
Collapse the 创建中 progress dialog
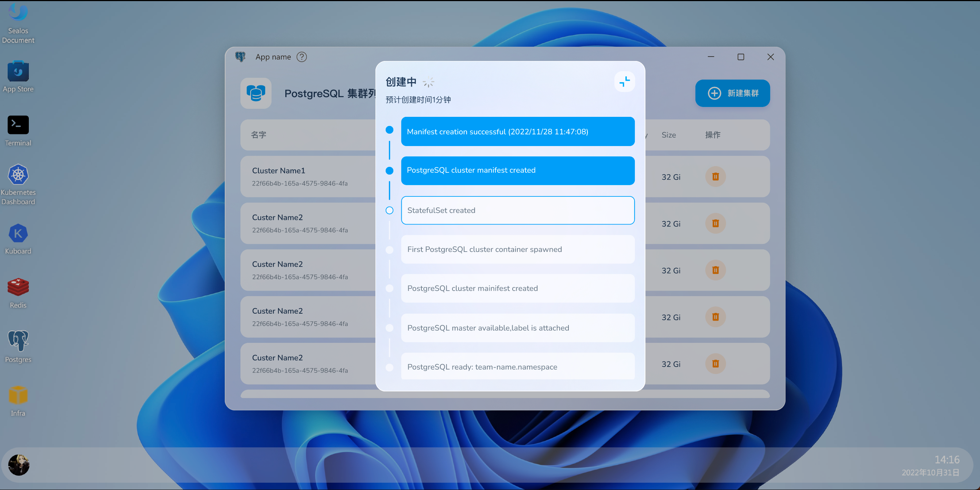click(x=624, y=81)
